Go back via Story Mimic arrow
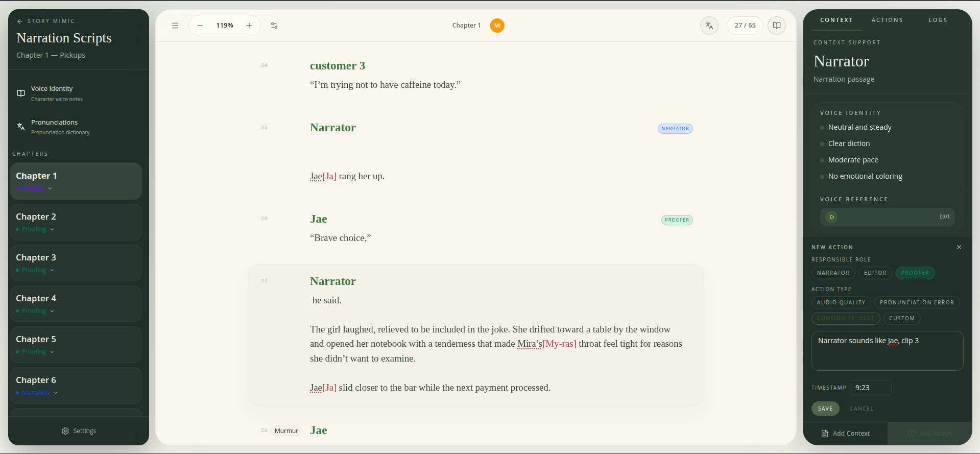 pos(20,21)
